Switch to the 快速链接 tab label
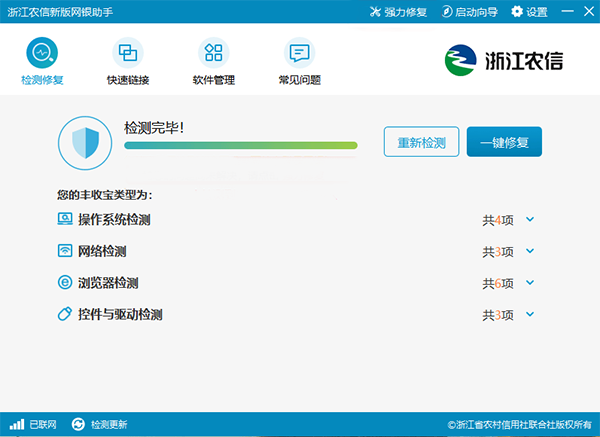 [x=128, y=80]
